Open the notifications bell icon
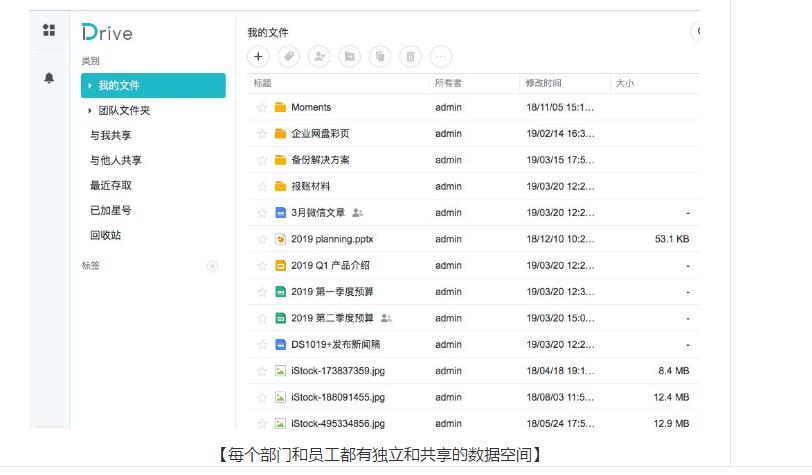This screenshot has height=475, width=812. (x=49, y=78)
